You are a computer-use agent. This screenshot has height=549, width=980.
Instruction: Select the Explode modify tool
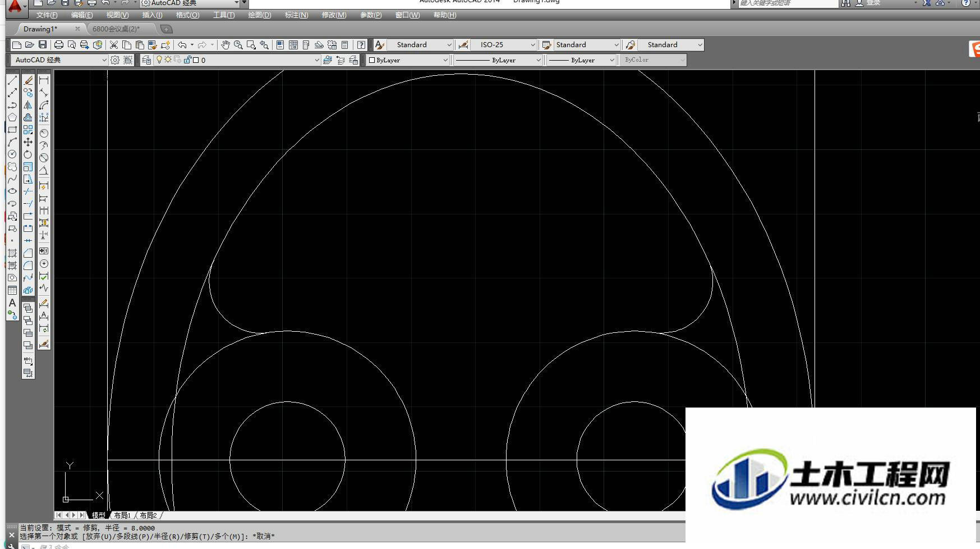pyautogui.click(x=28, y=290)
